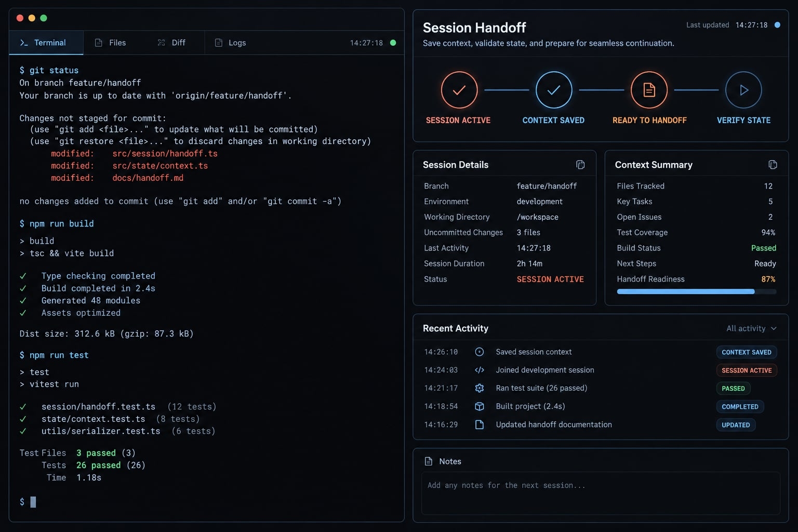Click the box icon beside Built project
Image resolution: width=798 pixels, height=532 pixels.
[x=480, y=406]
